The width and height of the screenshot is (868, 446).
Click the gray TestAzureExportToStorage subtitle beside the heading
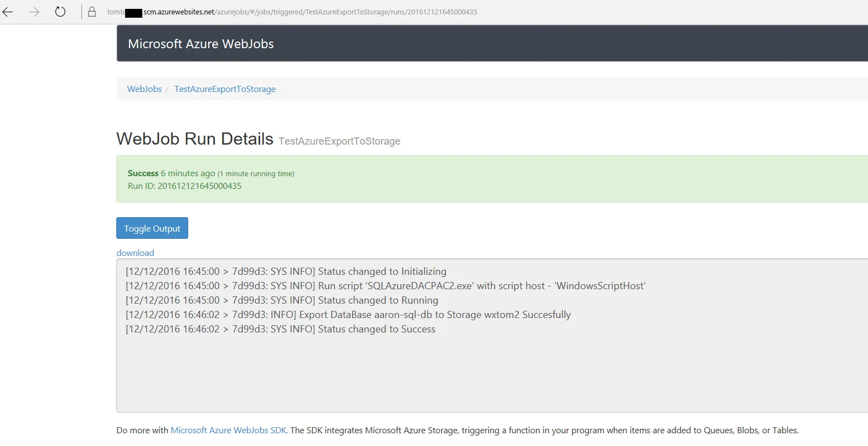339,141
